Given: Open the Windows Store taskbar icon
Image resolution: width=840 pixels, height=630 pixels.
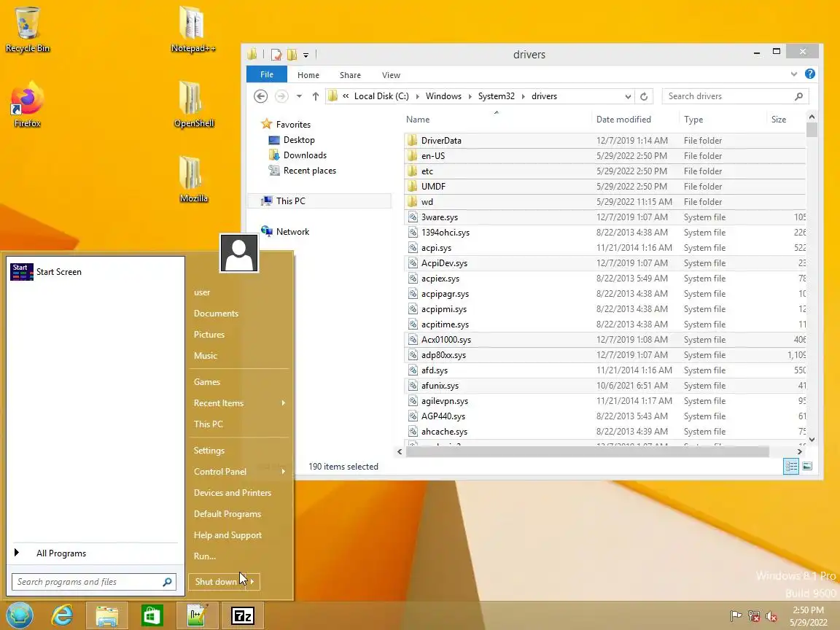Looking at the screenshot, I should 152,616.
